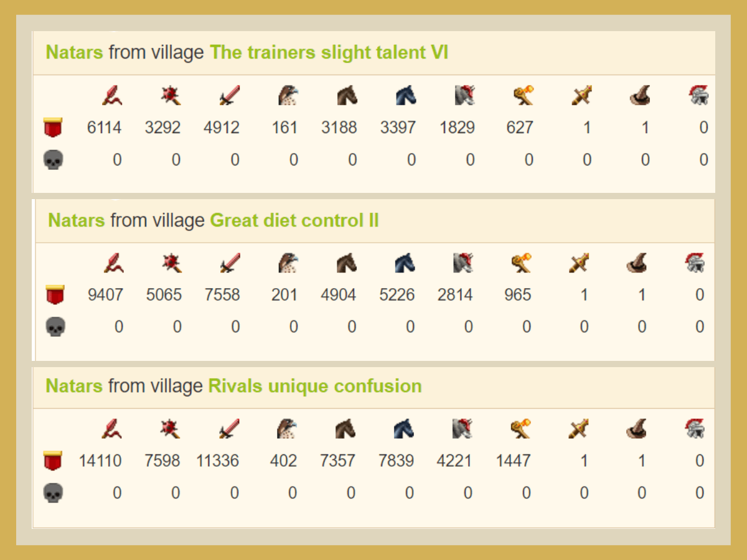747x560 pixels.
Task: Click the crossed tool unit icon in third report
Action: pos(580,429)
